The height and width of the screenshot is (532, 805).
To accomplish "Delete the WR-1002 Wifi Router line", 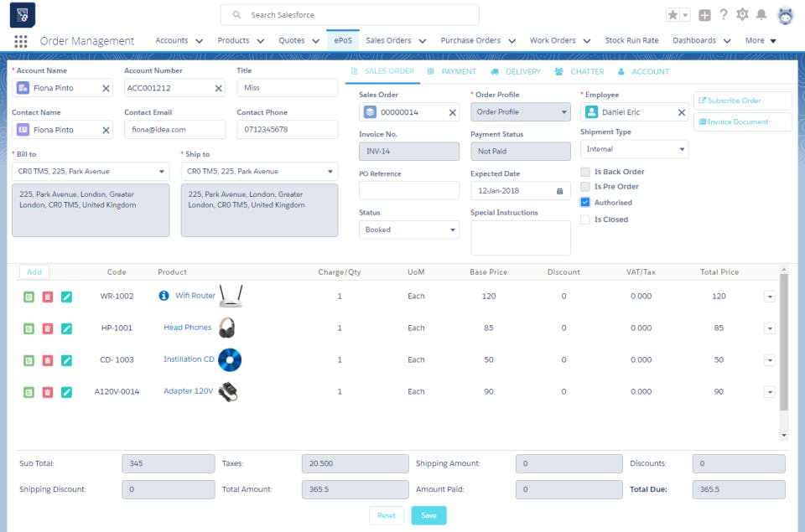I will [x=47, y=297].
